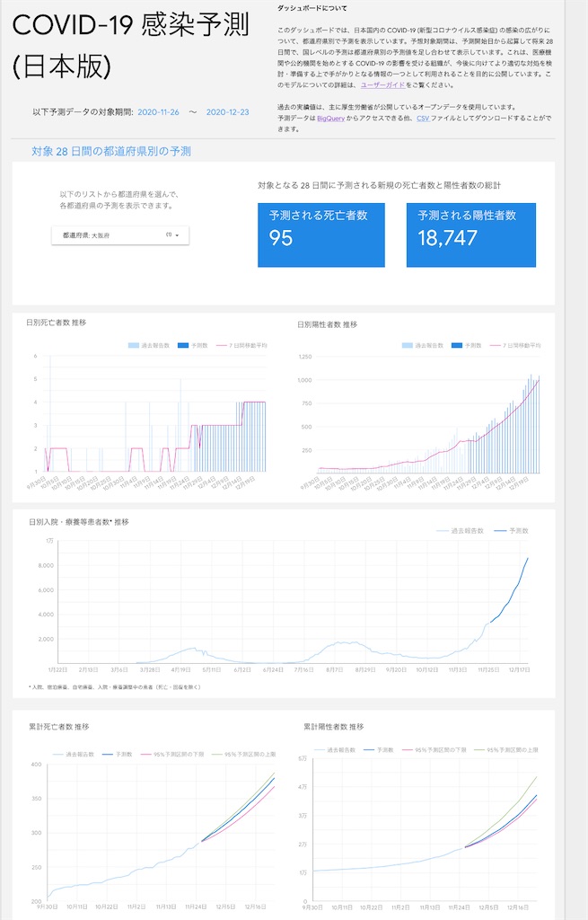The height and width of the screenshot is (920, 588).
Task: Click the 28-day totals heading above the scorecards
Action: click(380, 185)
